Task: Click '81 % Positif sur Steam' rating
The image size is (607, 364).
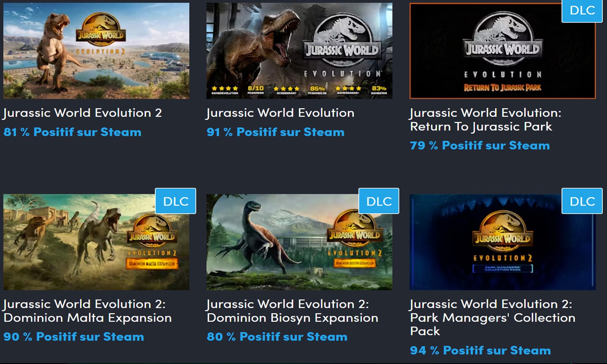Action: [x=72, y=132]
